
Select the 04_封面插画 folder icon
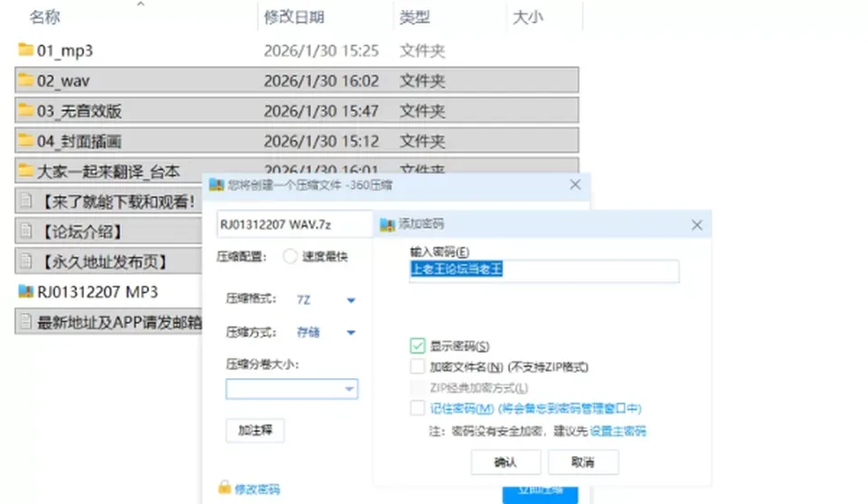point(25,140)
